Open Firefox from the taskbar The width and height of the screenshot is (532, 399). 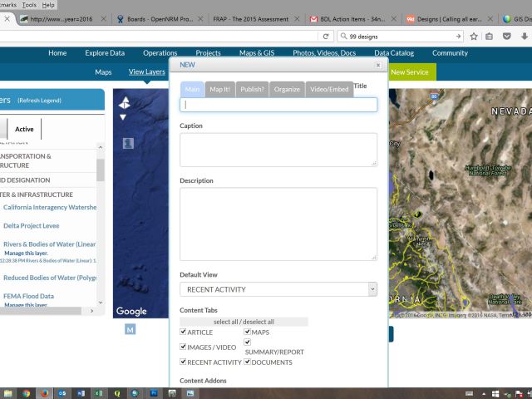pos(44,393)
